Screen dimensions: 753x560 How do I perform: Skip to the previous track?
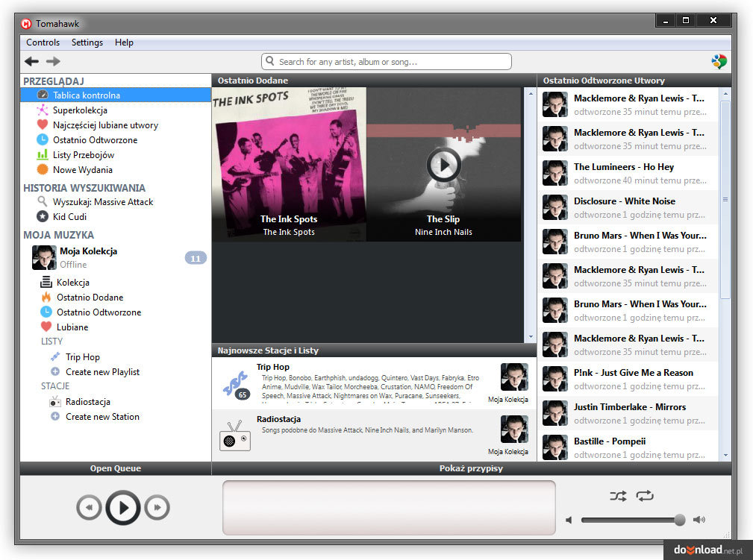pyautogui.click(x=89, y=507)
